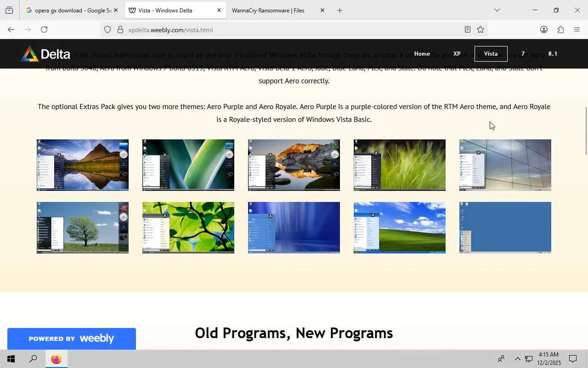Screen dimensions: 588x368
Task: Reload the current page
Action: (44, 29)
